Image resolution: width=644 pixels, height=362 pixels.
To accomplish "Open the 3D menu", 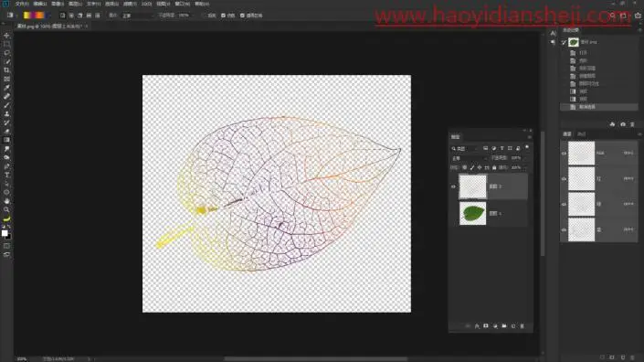I will [x=147, y=4].
